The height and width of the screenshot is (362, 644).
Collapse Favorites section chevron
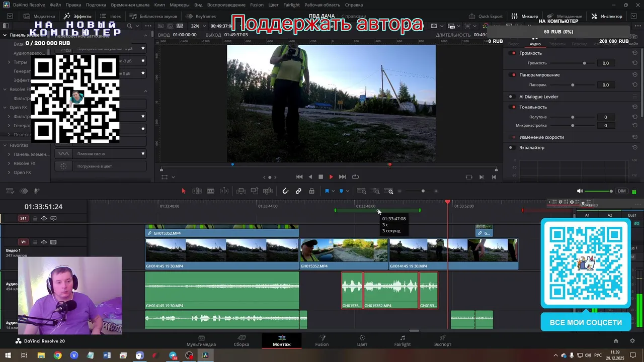(5, 145)
